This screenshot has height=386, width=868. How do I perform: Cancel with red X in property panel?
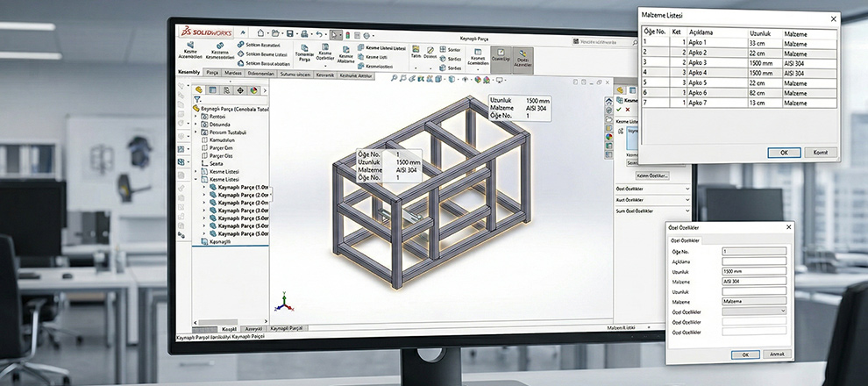[627, 110]
